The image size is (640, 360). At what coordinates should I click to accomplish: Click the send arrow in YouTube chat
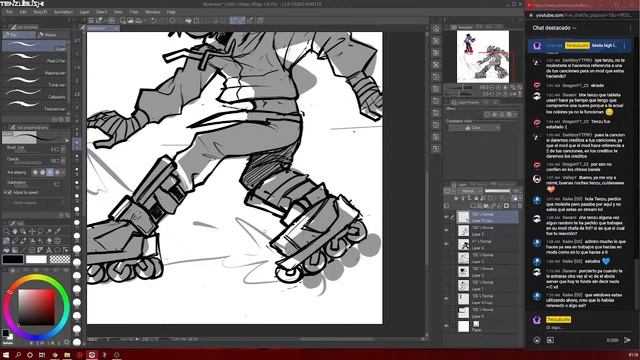pyautogui.click(x=627, y=340)
